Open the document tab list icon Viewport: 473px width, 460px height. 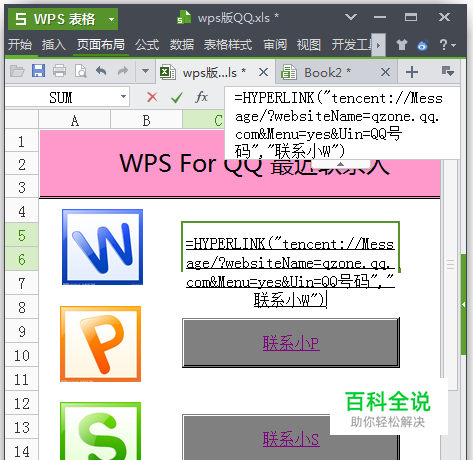click(x=447, y=71)
